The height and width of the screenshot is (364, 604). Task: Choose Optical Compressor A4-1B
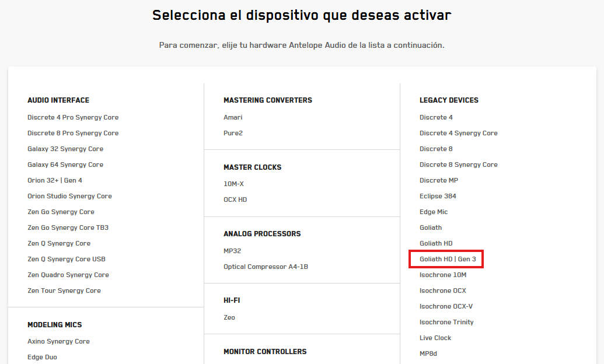(266, 267)
